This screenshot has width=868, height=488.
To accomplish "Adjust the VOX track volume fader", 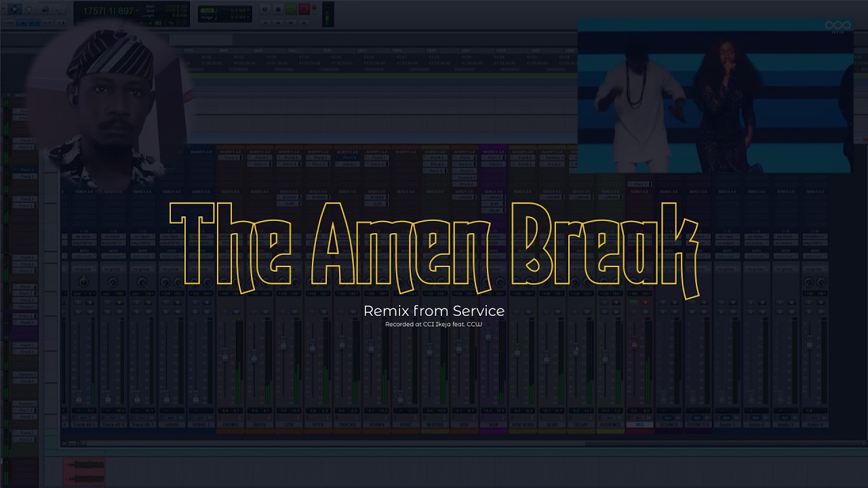I will click(x=488, y=333).
